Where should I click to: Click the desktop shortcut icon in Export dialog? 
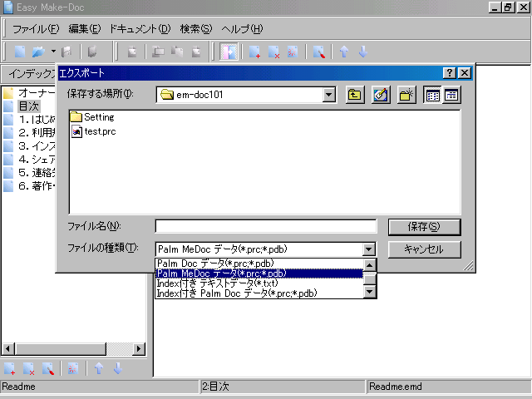381,95
